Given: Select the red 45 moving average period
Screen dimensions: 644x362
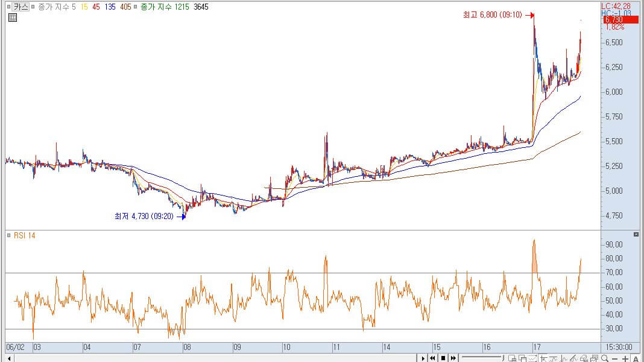Looking at the screenshot, I should pyautogui.click(x=96, y=7).
